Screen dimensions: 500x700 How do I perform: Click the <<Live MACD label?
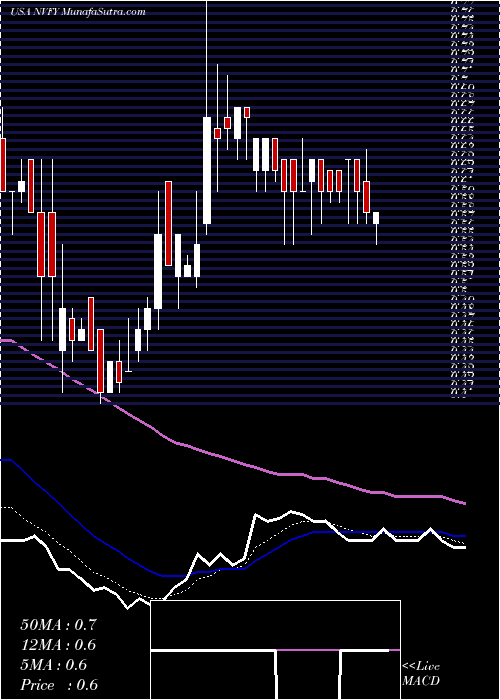click(x=421, y=674)
